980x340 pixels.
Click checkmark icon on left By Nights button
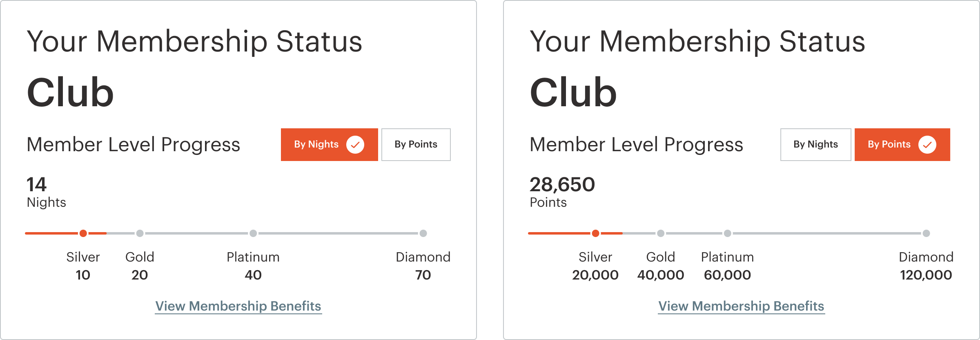point(355,145)
